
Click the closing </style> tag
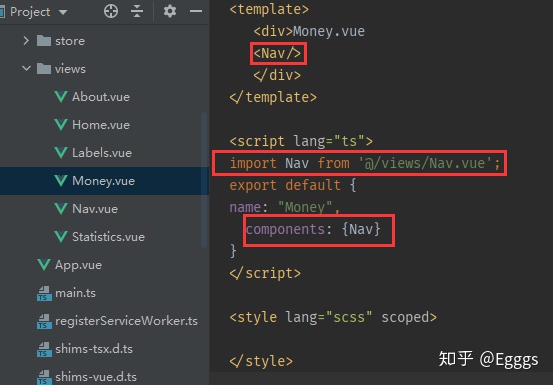pos(261,361)
